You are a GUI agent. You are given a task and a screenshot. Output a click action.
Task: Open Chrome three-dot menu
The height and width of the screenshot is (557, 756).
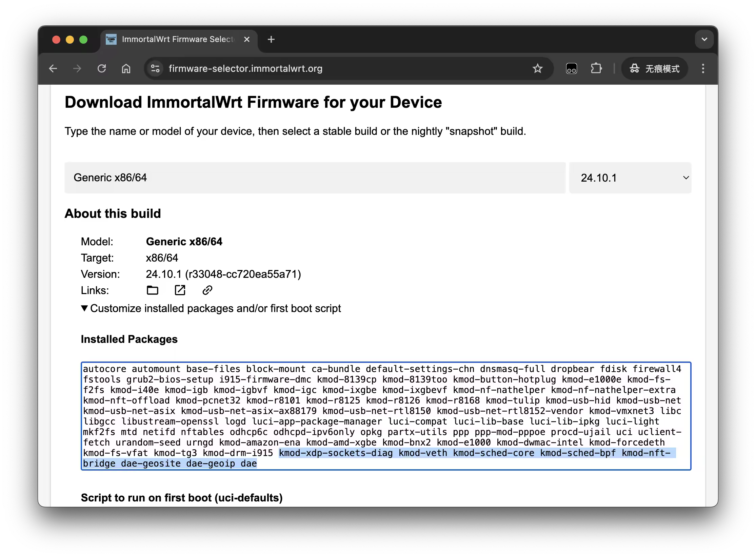click(x=703, y=69)
